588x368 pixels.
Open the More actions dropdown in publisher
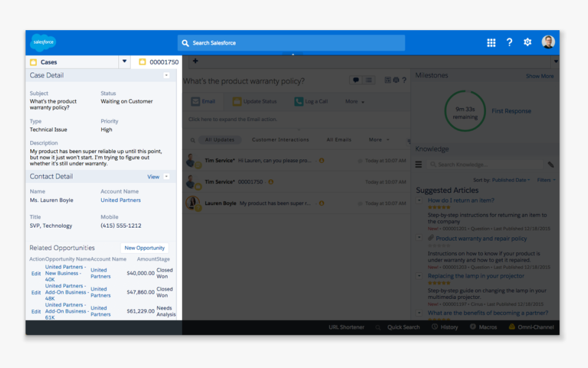pyautogui.click(x=355, y=101)
